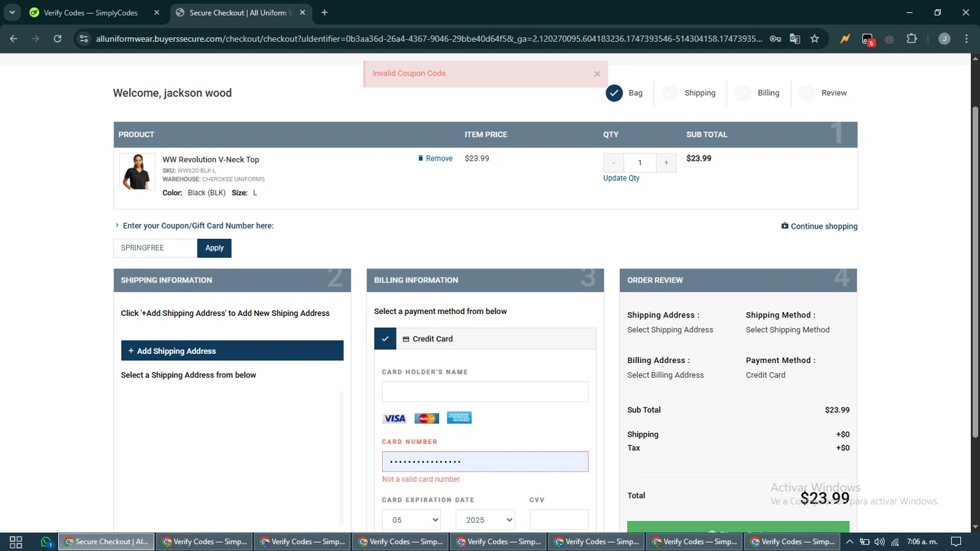The width and height of the screenshot is (980, 551).
Task: Collapse the coupon entry section chevron
Action: point(117,225)
